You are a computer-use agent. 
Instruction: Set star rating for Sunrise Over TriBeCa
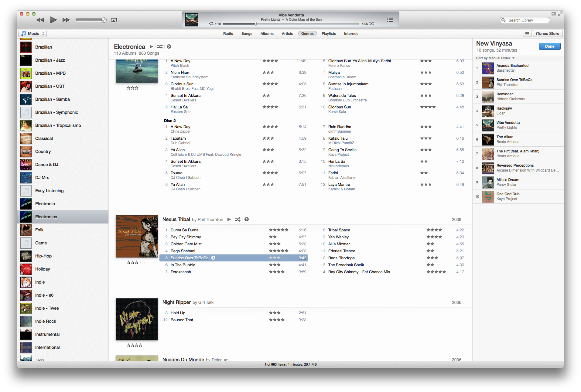pos(278,258)
